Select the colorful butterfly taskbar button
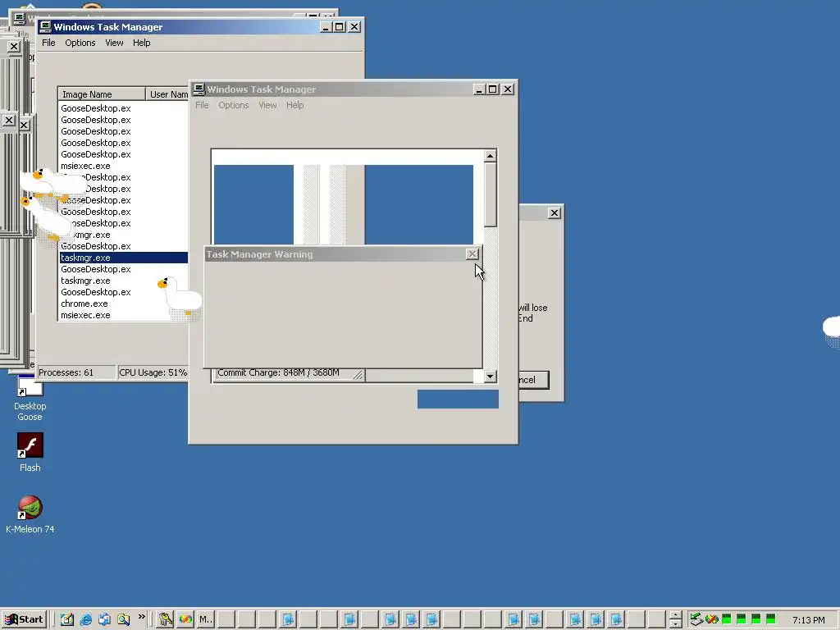Viewport: 840px width, 630px height. (186, 620)
